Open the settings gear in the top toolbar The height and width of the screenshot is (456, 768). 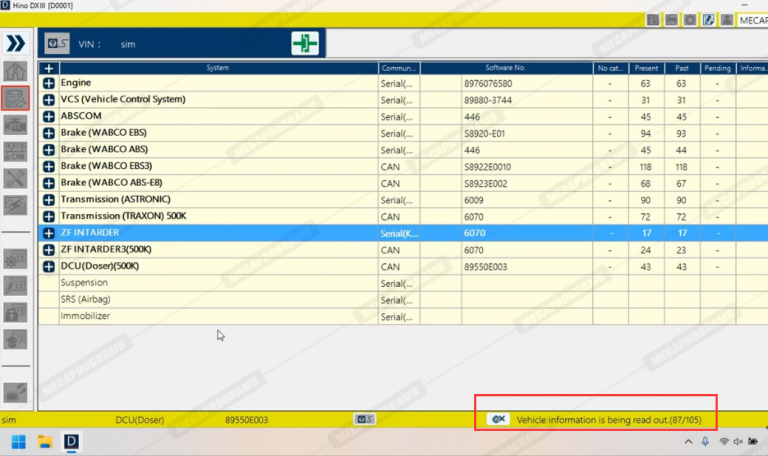click(x=690, y=20)
